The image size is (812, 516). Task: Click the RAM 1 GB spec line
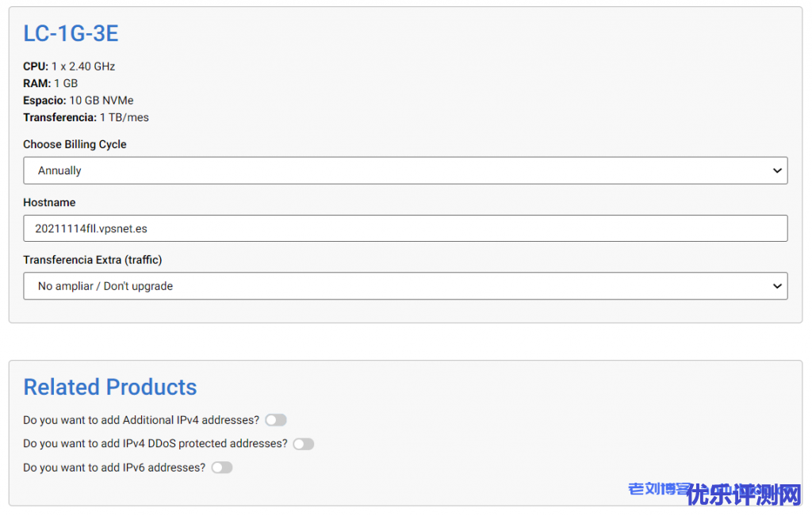(50, 83)
